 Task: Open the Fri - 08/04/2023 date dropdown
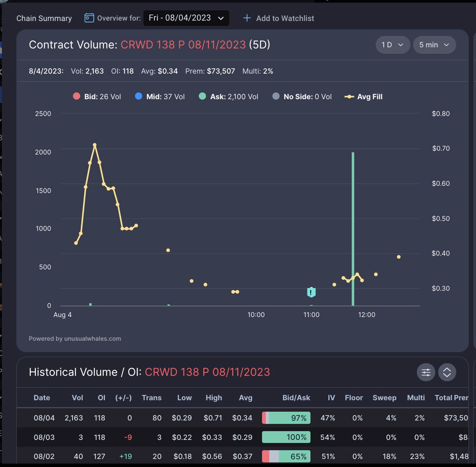(186, 18)
